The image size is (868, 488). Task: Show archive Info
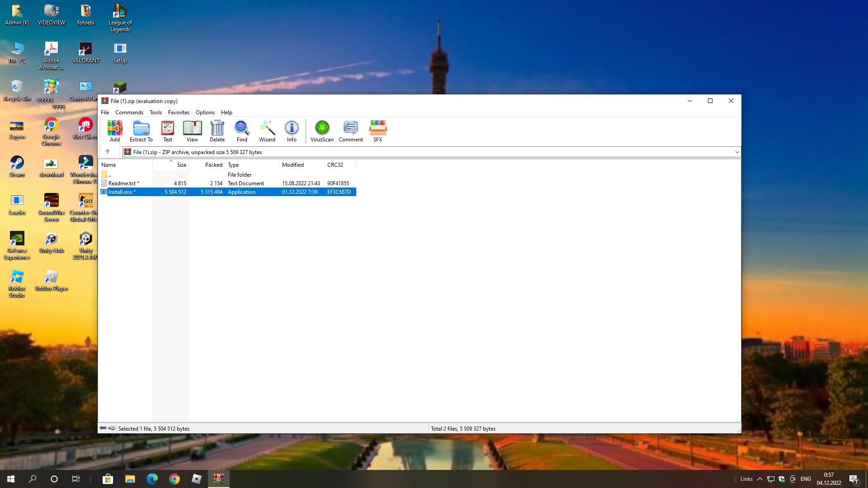pyautogui.click(x=292, y=131)
